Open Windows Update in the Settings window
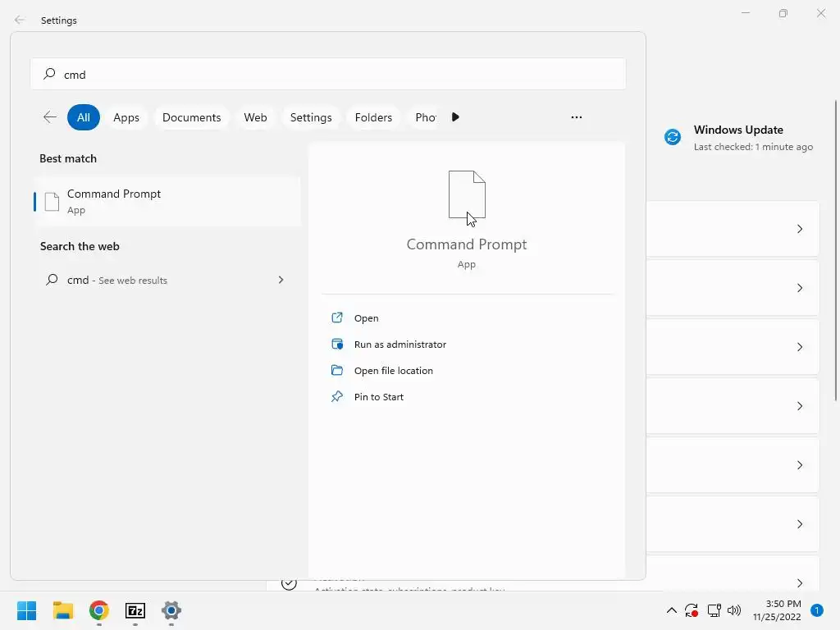The width and height of the screenshot is (840, 630). click(x=739, y=138)
